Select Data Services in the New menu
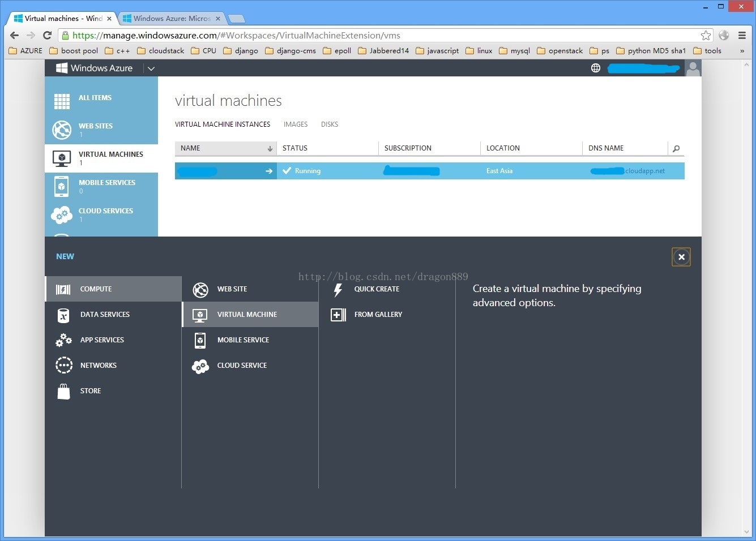The width and height of the screenshot is (756, 541). 113,315
